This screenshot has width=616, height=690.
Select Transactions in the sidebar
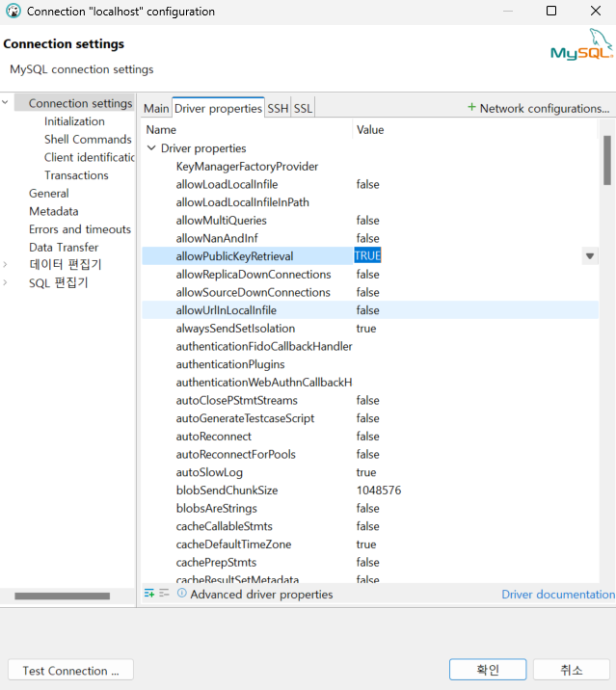pos(76,175)
